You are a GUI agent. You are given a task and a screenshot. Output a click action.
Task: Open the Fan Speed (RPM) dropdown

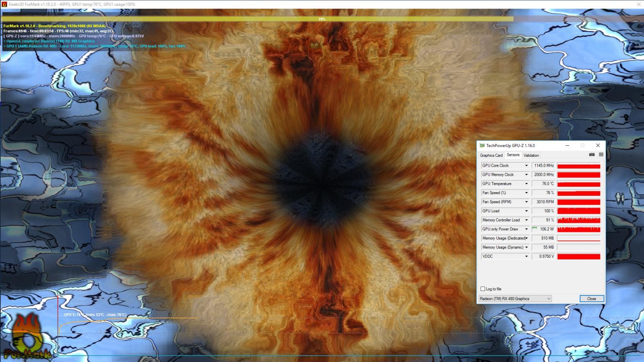526,202
